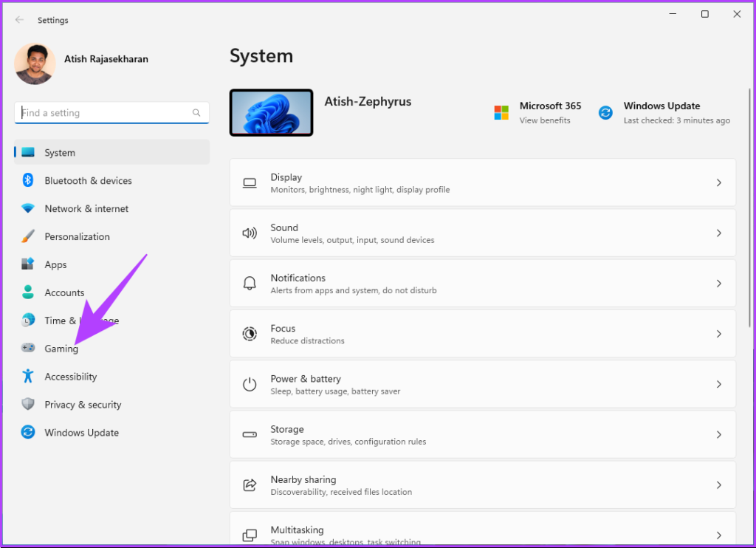Click the Gaming controller icon
This screenshot has height=548, width=756.
28,349
